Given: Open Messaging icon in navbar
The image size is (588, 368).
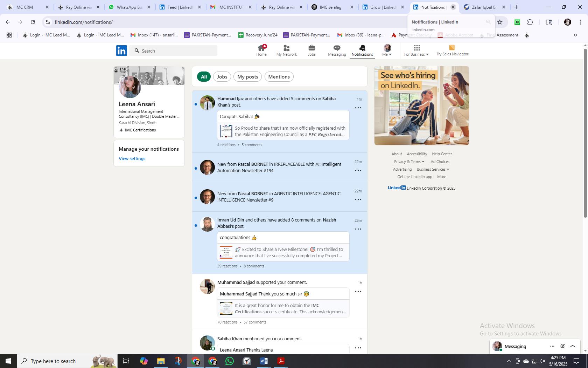Looking at the screenshot, I should pos(337,50).
